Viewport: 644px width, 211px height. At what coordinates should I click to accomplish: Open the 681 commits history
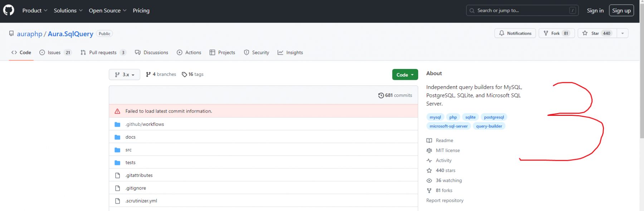(x=395, y=95)
